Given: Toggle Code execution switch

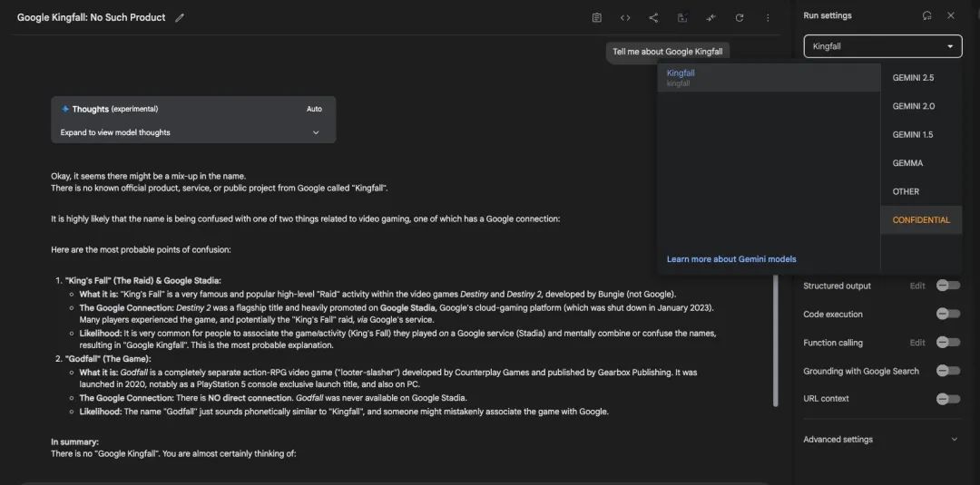Looking at the screenshot, I should [948, 314].
